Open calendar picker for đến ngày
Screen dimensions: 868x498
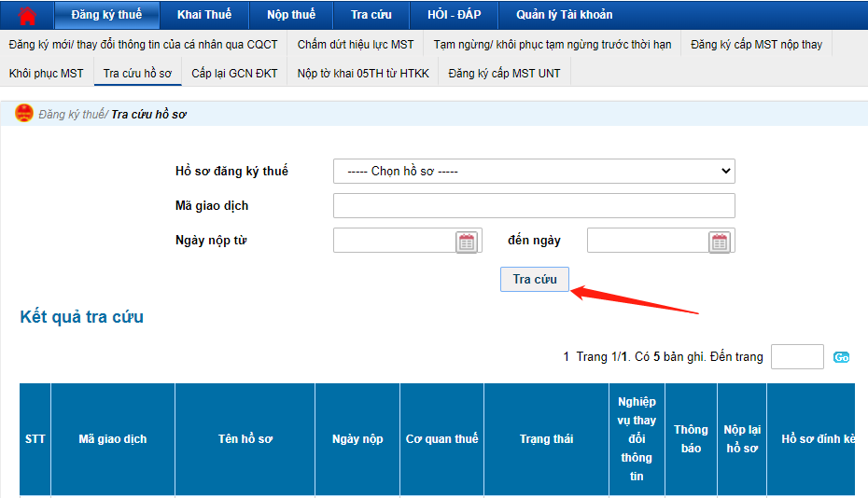point(719,242)
